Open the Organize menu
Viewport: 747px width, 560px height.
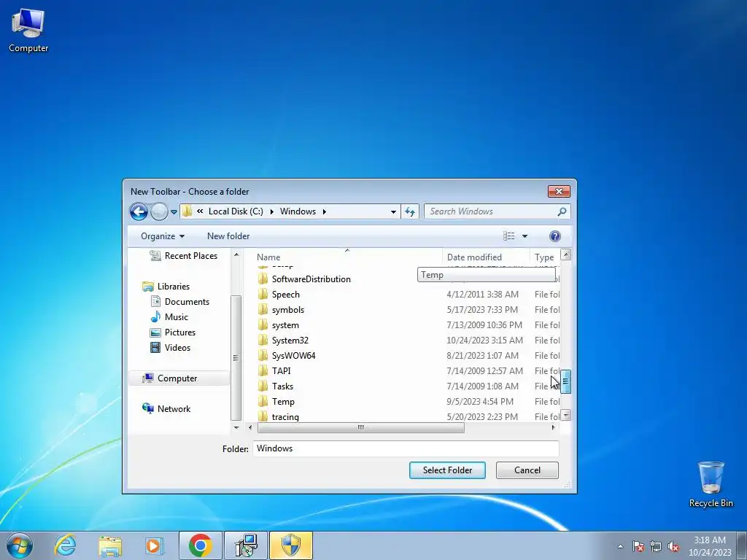pyautogui.click(x=163, y=236)
